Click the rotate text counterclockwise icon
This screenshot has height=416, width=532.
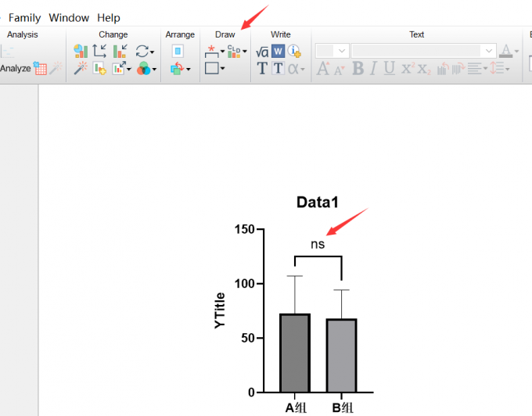pos(443,69)
